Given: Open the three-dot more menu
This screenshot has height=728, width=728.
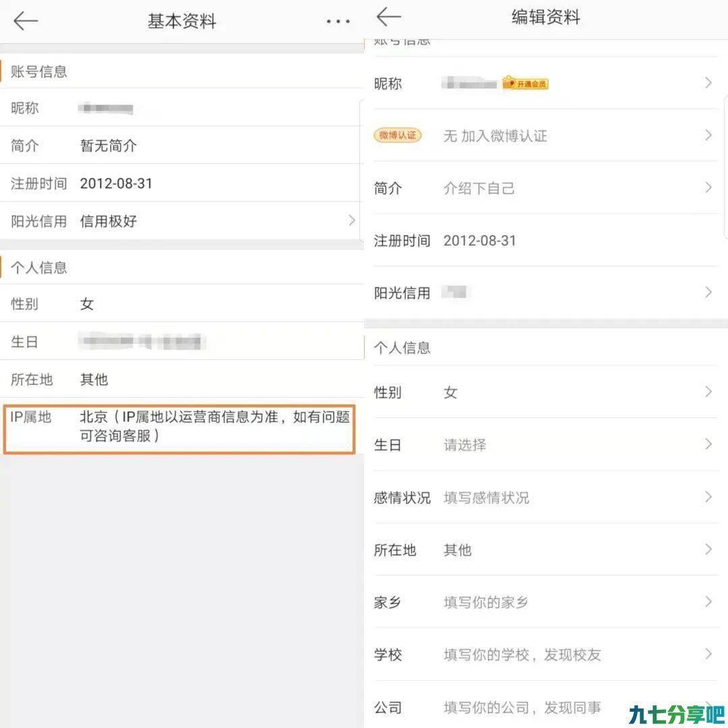Looking at the screenshot, I should click(x=338, y=22).
